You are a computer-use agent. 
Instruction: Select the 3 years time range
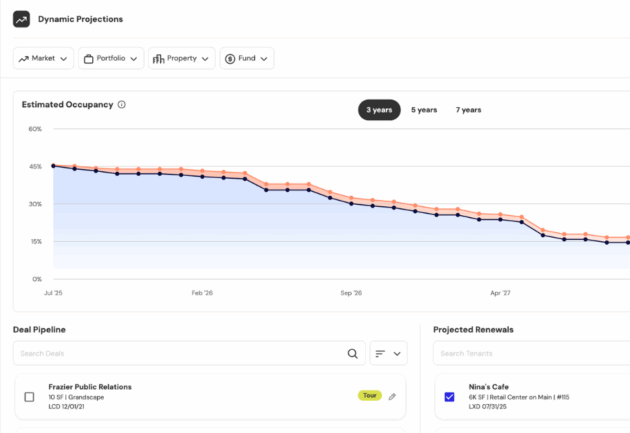[379, 110]
